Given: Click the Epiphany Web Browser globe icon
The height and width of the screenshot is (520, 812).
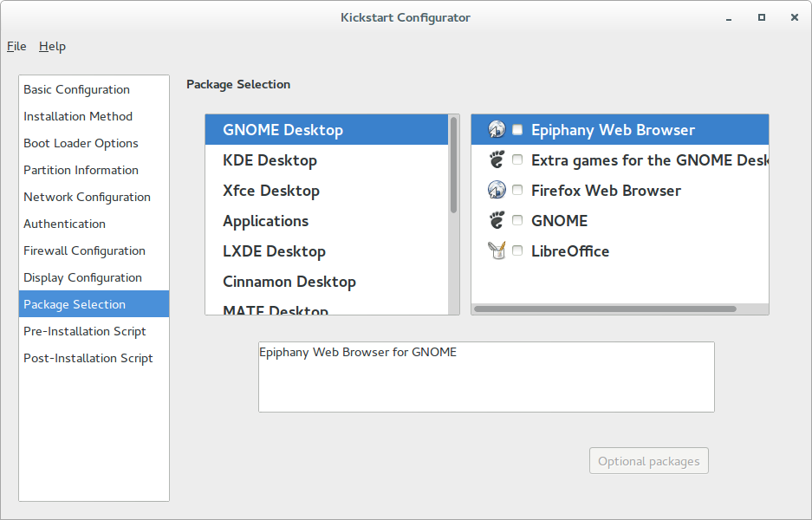Looking at the screenshot, I should [497, 129].
